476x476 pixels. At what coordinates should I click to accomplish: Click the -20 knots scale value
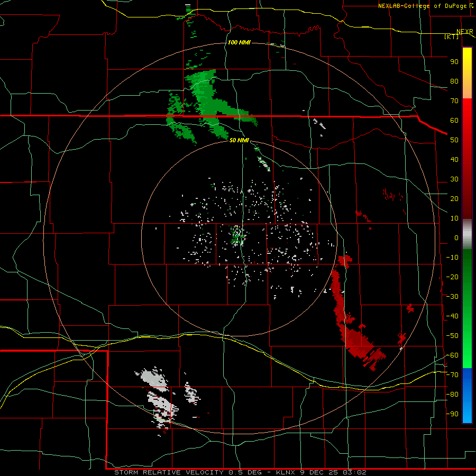point(452,277)
